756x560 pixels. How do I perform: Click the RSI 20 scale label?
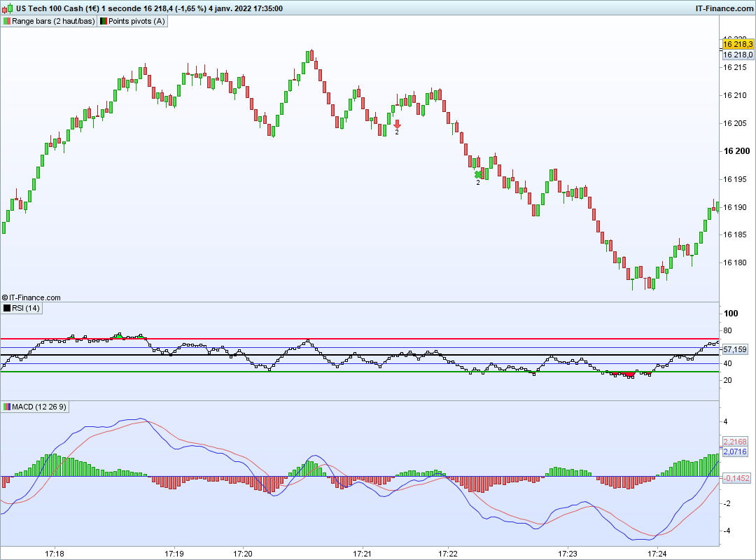click(x=727, y=381)
